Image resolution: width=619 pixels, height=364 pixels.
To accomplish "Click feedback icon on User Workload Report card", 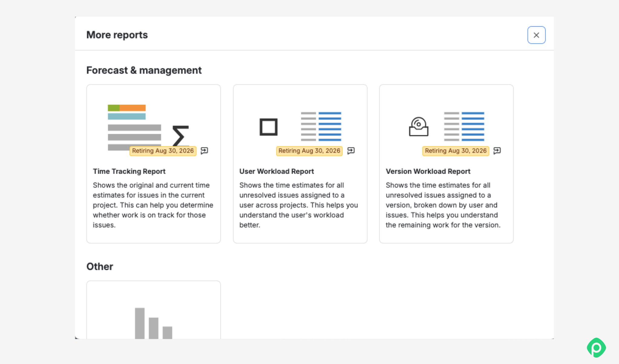I will [x=351, y=150].
